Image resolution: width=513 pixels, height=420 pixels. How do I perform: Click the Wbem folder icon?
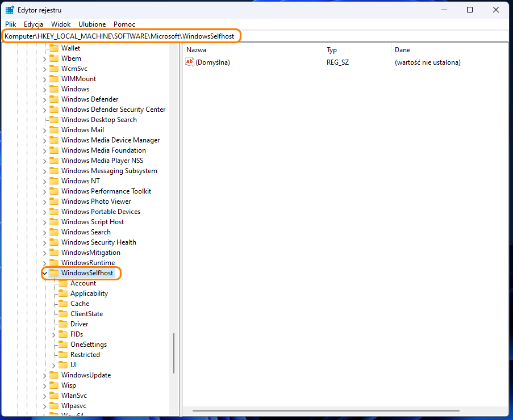[x=53, y=58]
